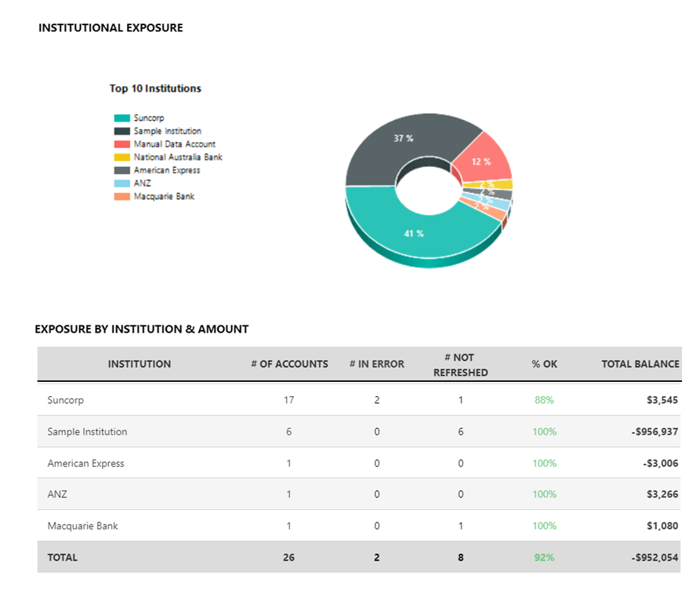Screen dimensions: 700x589
Task: Click the red Manual Data Account swatch
Action: [122, 144]
